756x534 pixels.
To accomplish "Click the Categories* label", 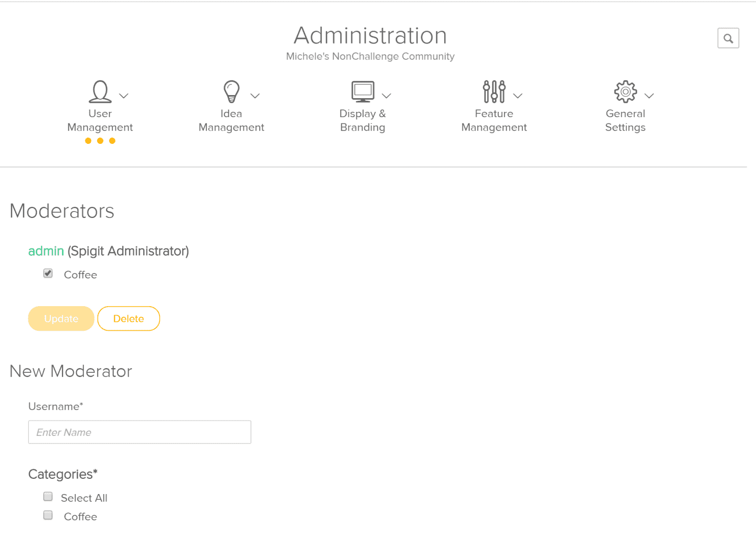I will 63,474.
